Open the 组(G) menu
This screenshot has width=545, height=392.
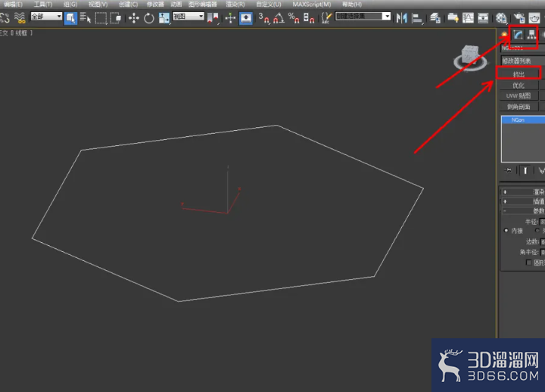[x=70, y=5]
